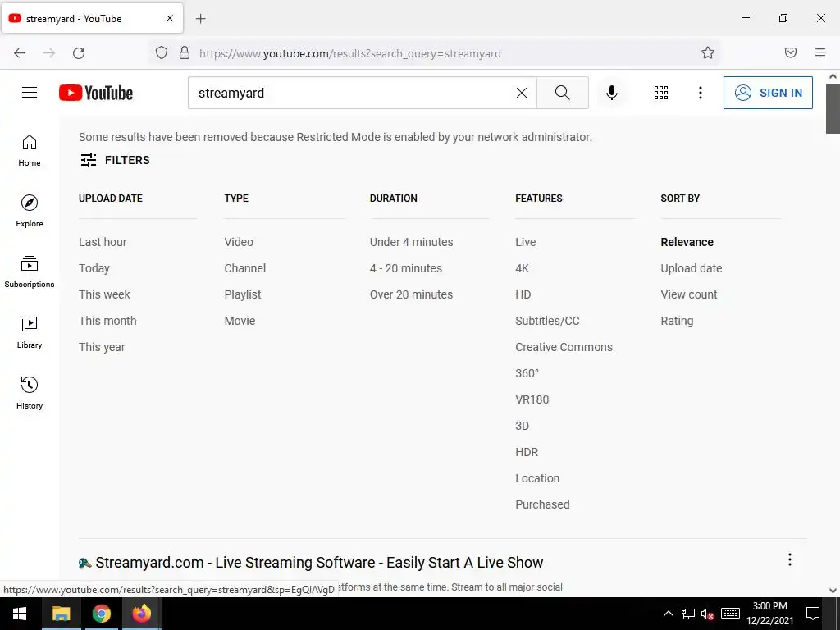Click the tracking protection shield icon
Image resolution: width=840 pixels, height=630 pixels.
(x=162, y=53)
